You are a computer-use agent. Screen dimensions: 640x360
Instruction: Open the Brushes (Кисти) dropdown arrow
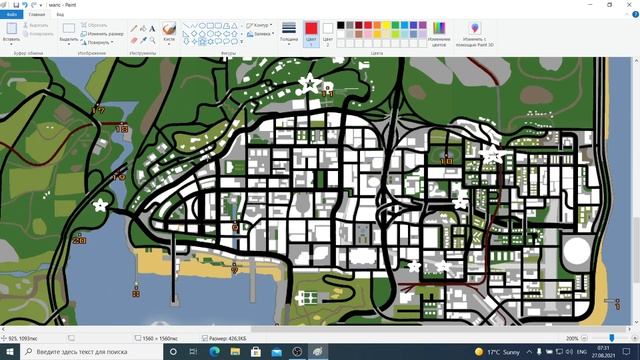point(169,44)
